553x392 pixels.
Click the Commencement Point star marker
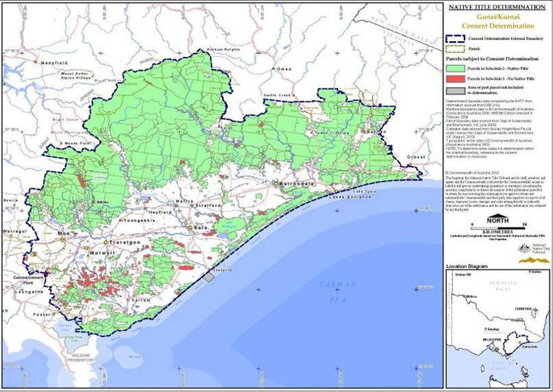46,274
